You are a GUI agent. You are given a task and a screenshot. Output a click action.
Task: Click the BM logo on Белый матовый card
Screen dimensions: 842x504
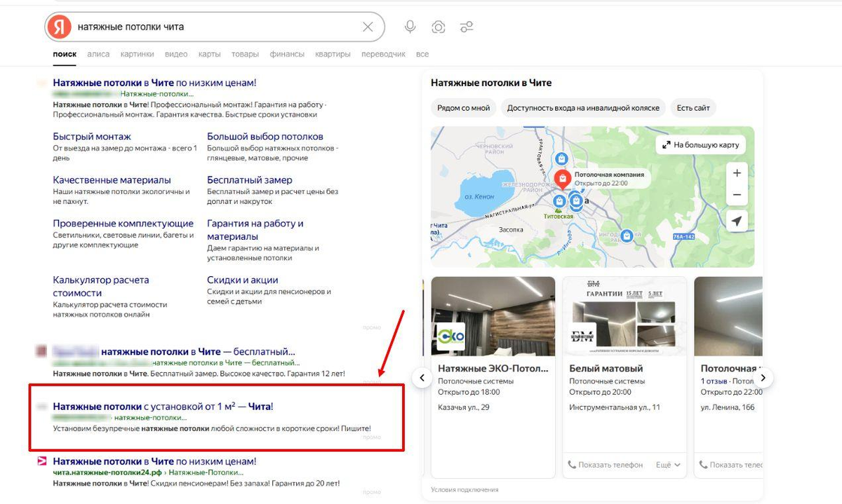click(x=582, y=336)
